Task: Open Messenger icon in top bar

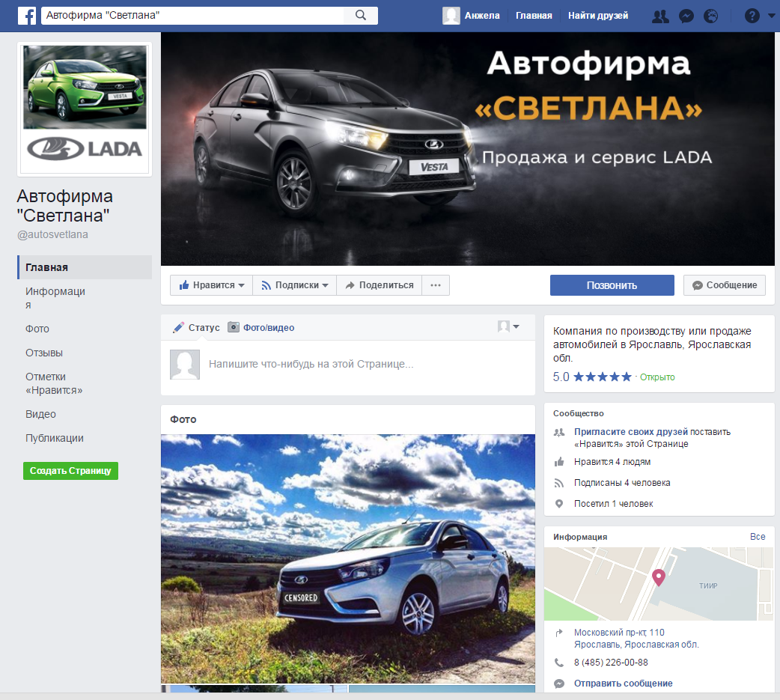Action: click(686, 16)
